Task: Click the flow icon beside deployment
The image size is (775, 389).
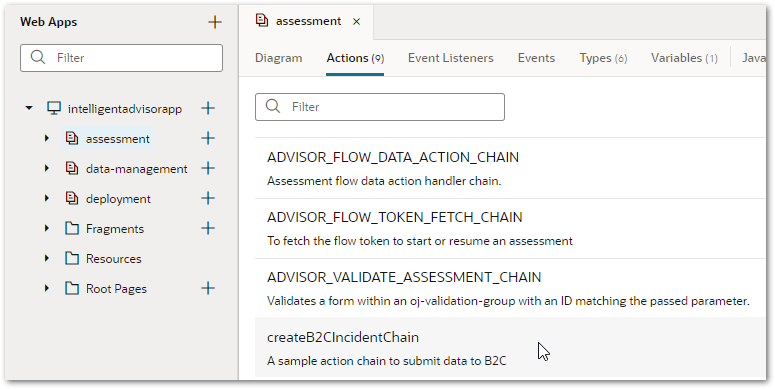Action: point(72,199)
